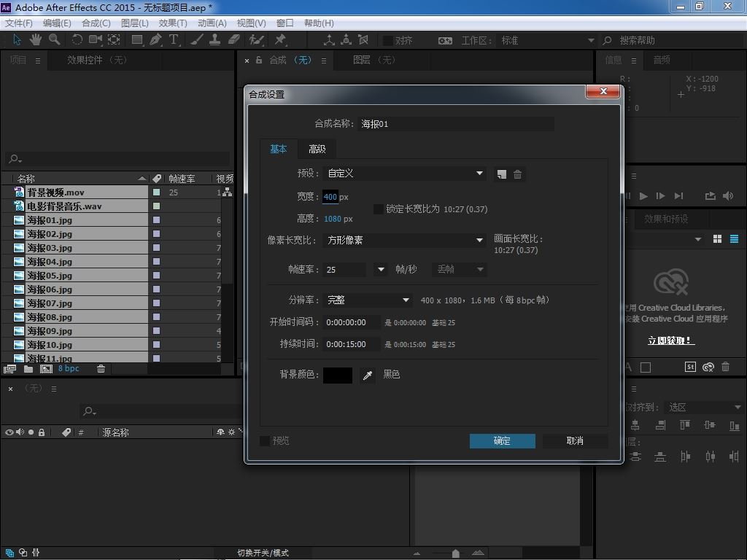Click toggle switches/modes button

tap(263, 553)
